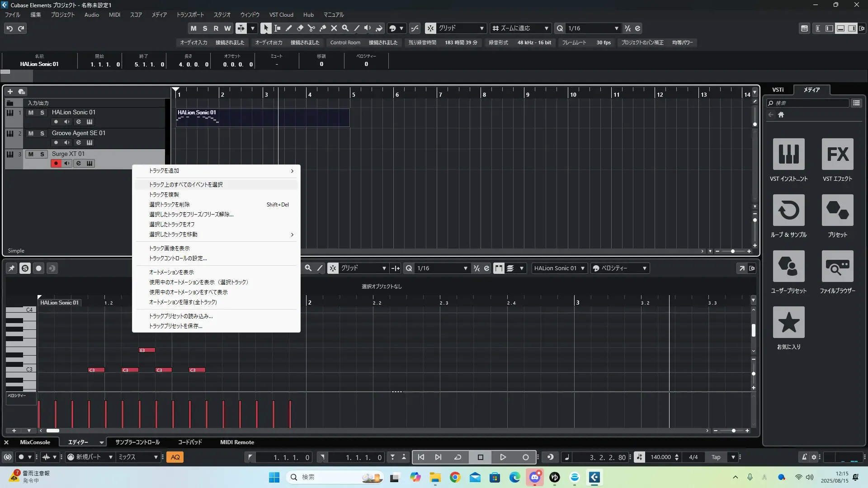Open the File Browser media tile

pyautogui.click(x=837, y=266)
